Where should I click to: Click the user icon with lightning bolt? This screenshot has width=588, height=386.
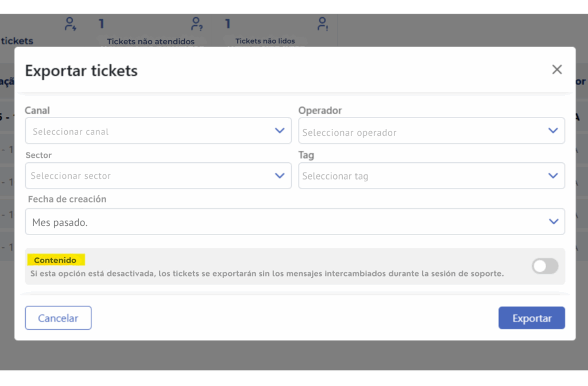tap(70, 24)
